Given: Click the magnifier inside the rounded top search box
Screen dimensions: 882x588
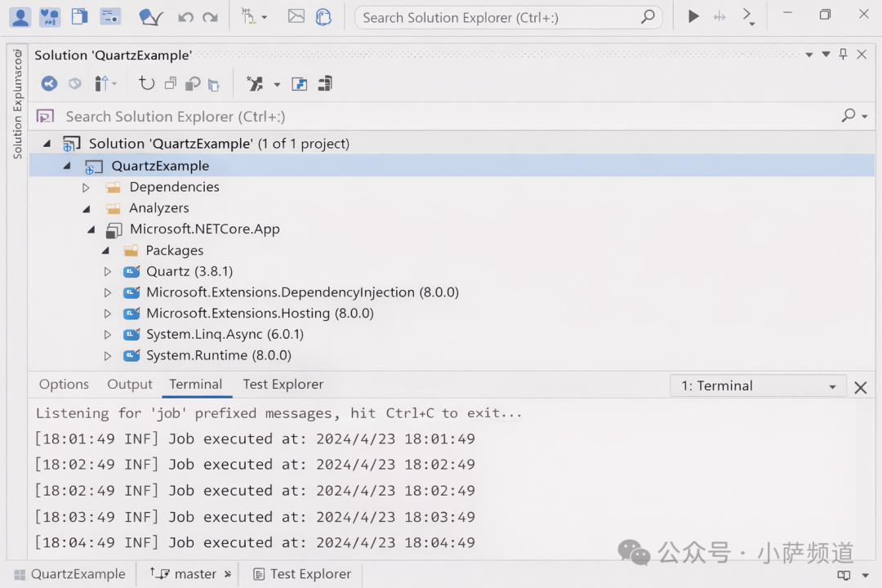Looking at the screenshot, I should (x=648, y=17).
